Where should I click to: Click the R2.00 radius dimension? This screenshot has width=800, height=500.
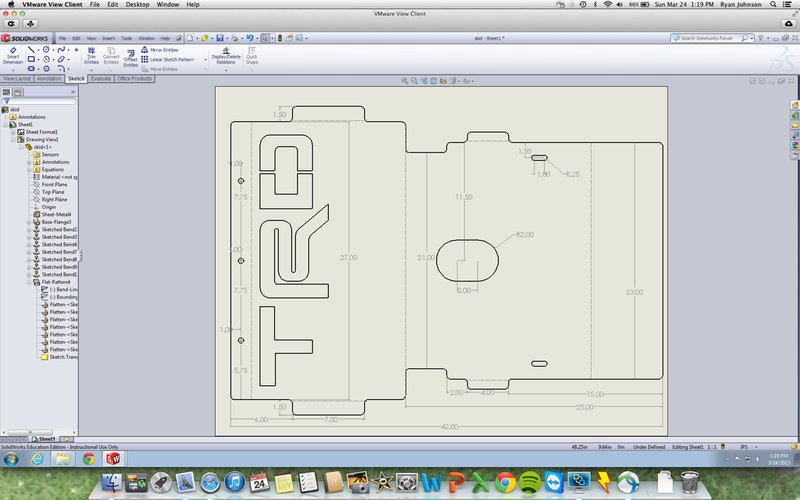(x=524, y=235)
